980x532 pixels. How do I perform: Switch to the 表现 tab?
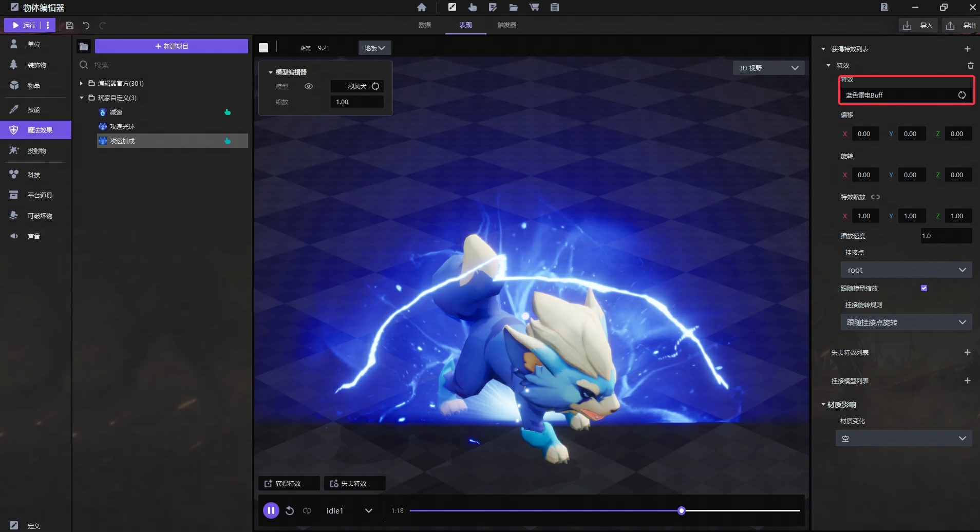coord(466,25)
